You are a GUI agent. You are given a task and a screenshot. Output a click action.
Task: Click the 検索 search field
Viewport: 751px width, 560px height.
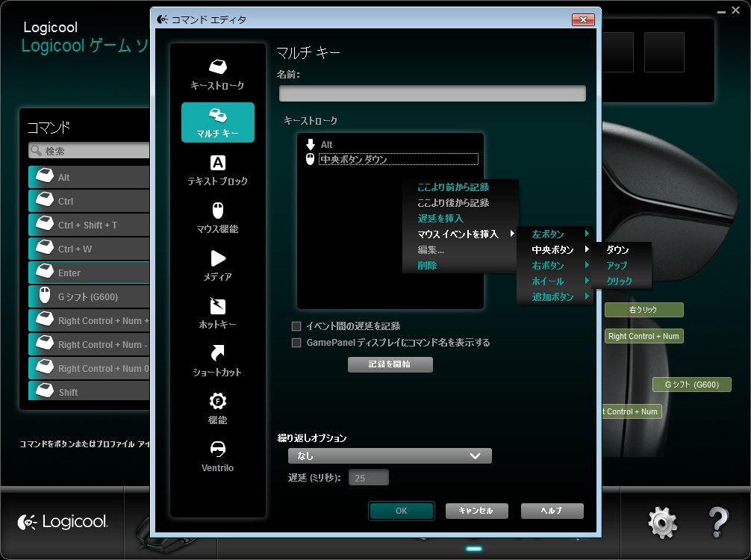click(89, 150)
